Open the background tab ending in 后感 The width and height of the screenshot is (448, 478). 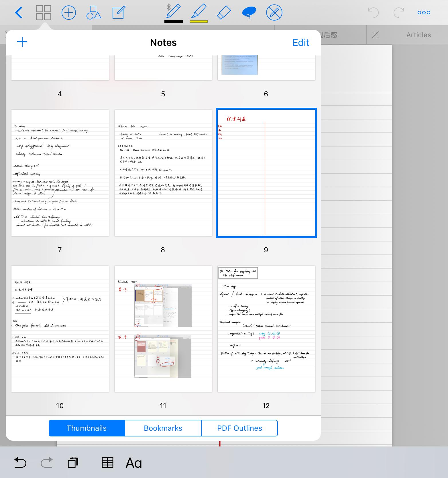pyautogui.click(x=343, y=35)
